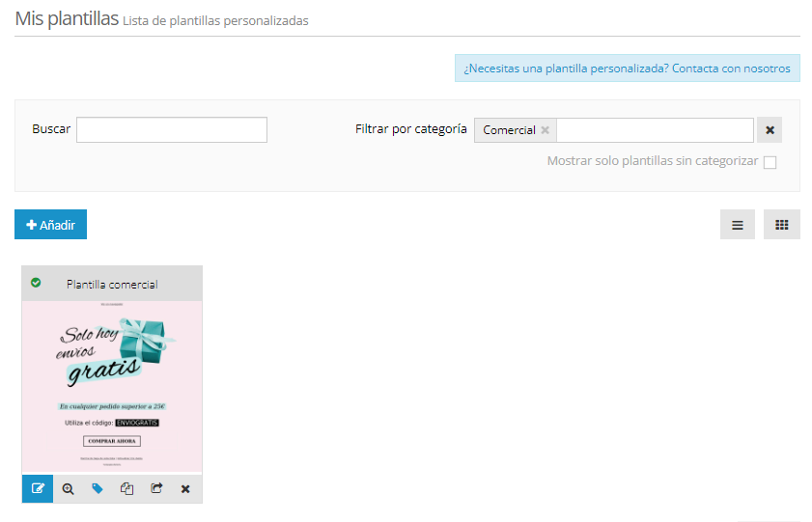
Task: Remove the Comercial category filter tag
Action: coord(545,130)
